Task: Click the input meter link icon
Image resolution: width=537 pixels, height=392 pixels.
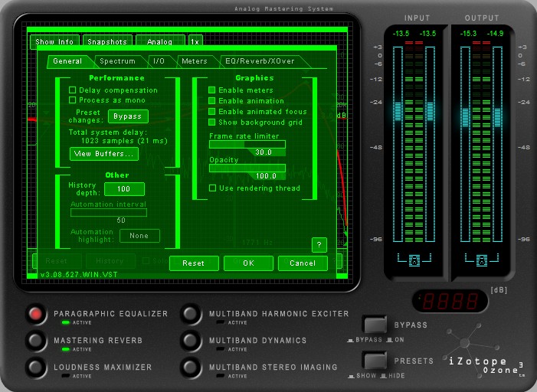Action: pos(414,261)
